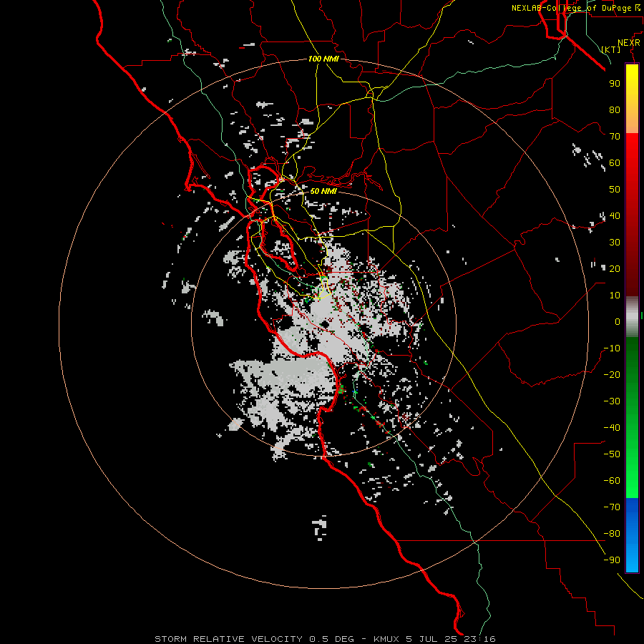Viewport: 644px width, 644px height.
Task: Click the 100 NMI range ring label
Action: point(323,59)
